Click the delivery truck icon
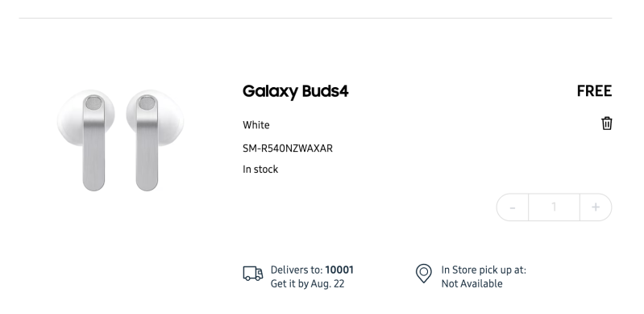 pos(252,274)
